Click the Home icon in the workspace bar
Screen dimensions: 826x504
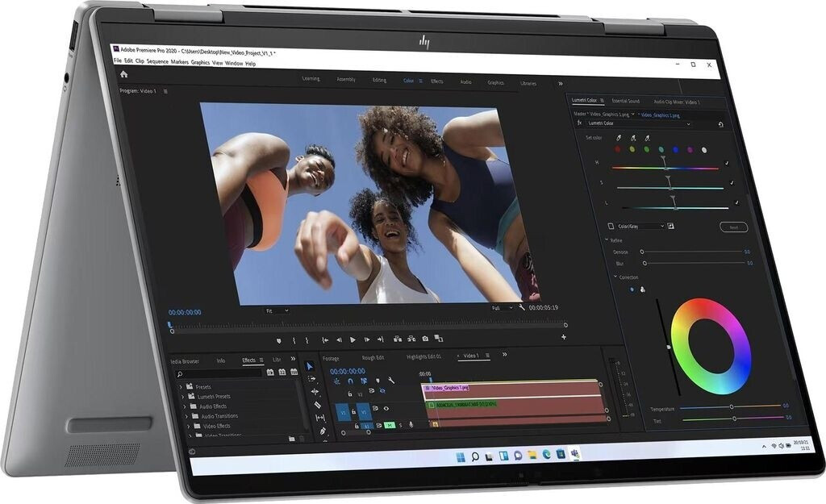point(123,74)
